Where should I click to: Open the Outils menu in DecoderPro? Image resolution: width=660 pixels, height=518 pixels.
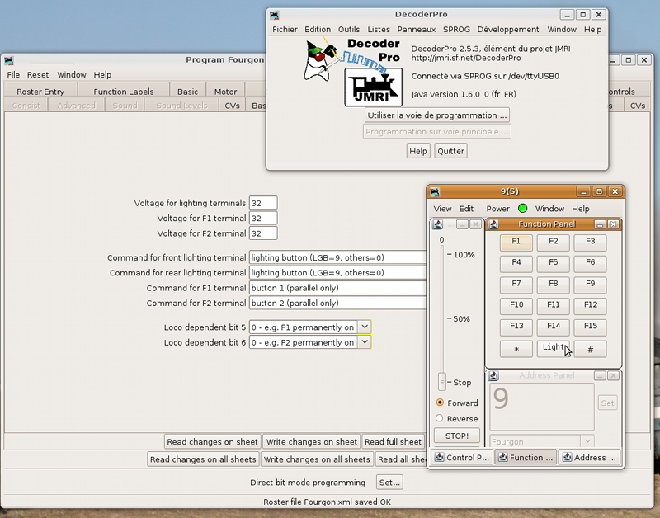[x=349, y=29]
